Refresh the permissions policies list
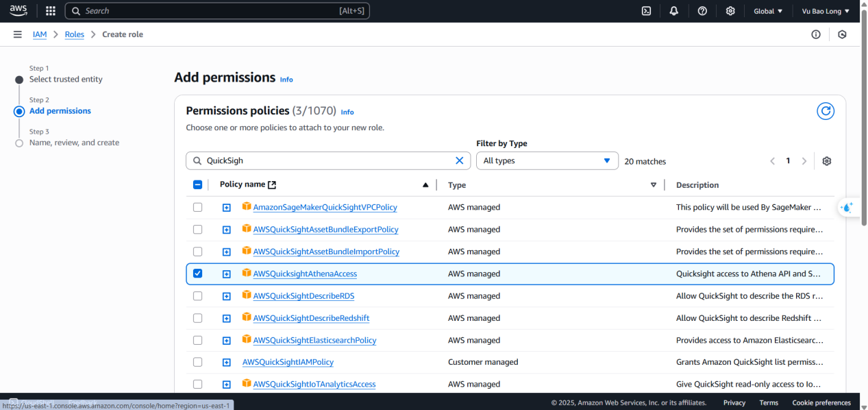Image resolution: width=868 pixels, height=410 pixels. (x=826, y=111)
